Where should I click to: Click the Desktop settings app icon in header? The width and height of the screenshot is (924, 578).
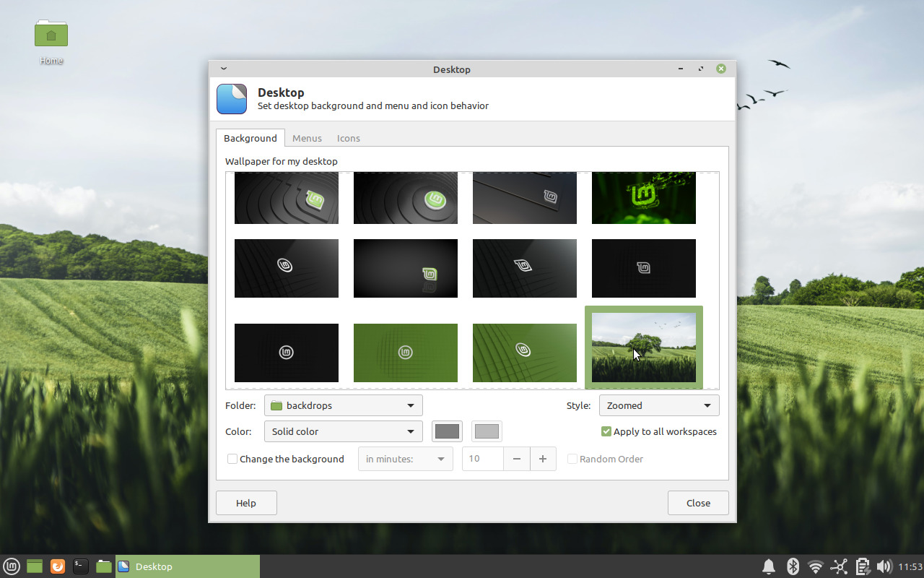[232, 99]
